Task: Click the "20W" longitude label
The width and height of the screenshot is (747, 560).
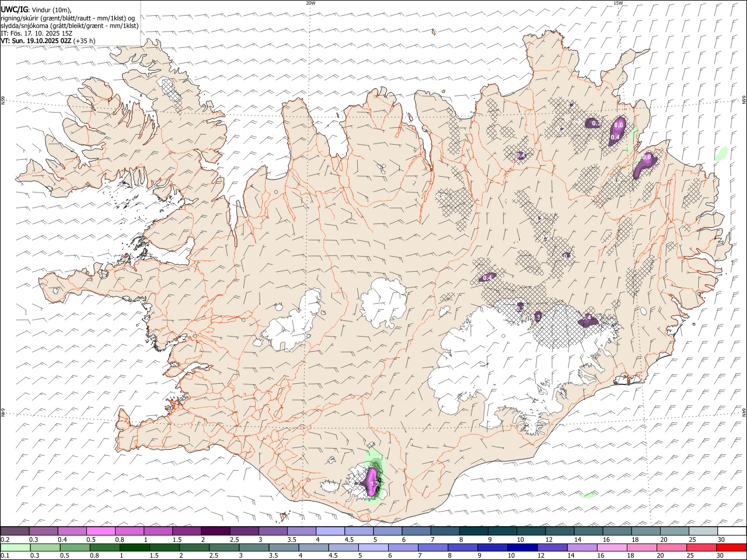Action: pyautogui.click(x=310, y=3)
